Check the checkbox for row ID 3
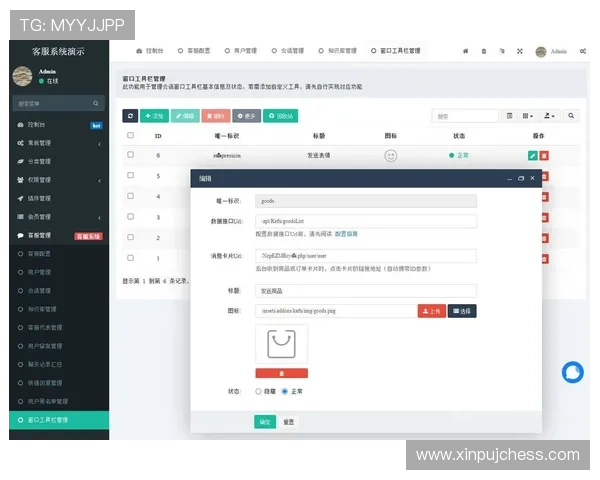The image size is (600, 480). pos(130,217)
